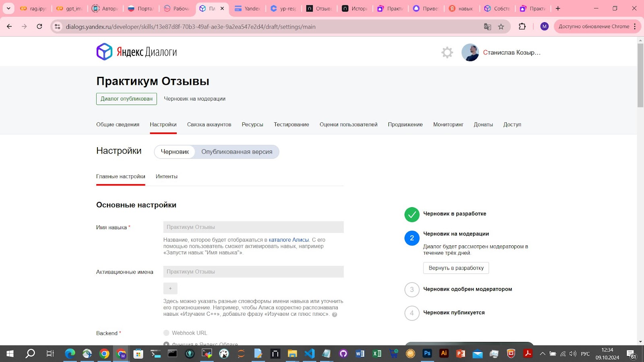
Task: Open the settings gear in page header
Action: 447,52
